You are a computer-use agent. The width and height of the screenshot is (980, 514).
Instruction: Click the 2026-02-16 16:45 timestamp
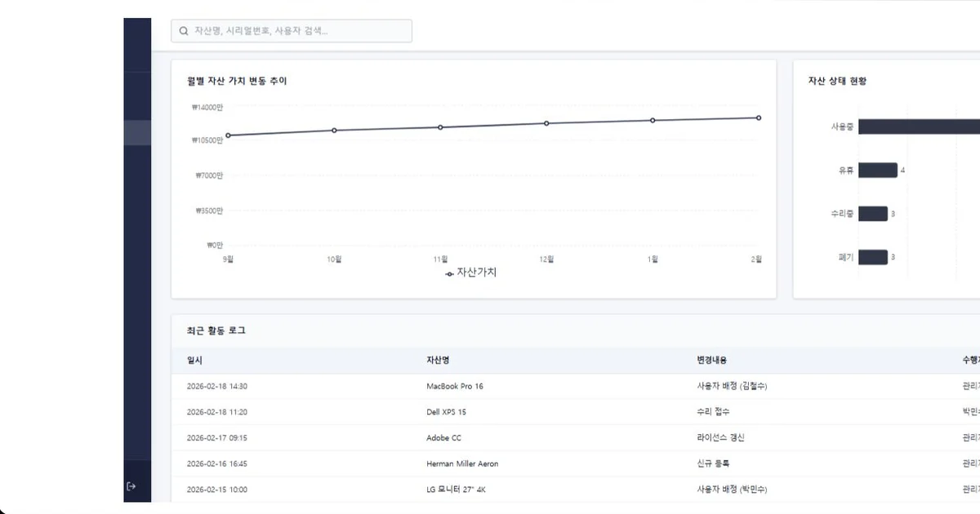217,463
